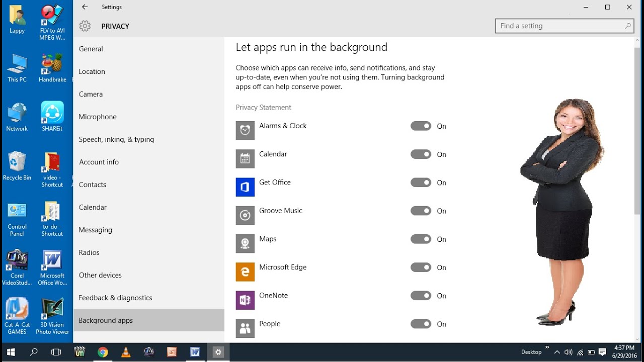This screenshot has height=362, width=644.
Task: Open the Messaging privacy section
Action: point(149,230)
